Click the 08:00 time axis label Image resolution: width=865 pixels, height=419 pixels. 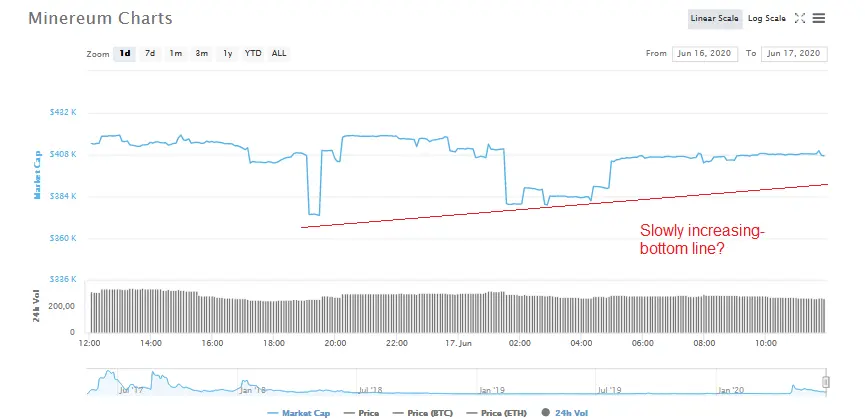click(x=704, y=343)
